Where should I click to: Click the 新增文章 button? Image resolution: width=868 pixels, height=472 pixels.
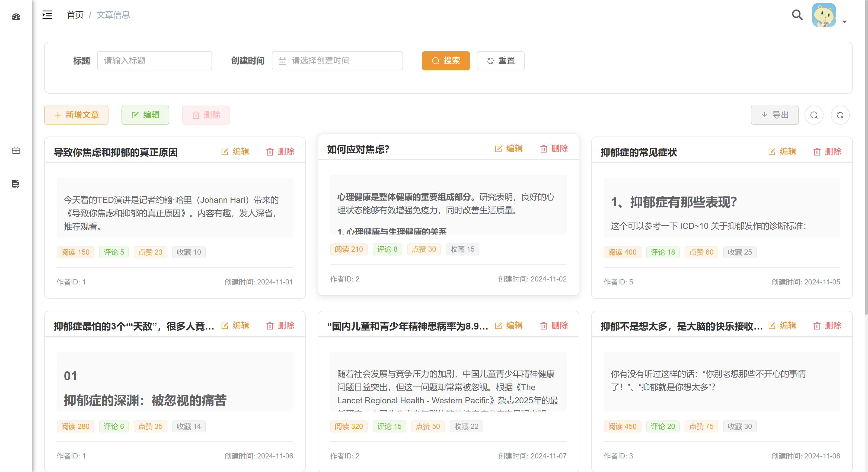76,115
